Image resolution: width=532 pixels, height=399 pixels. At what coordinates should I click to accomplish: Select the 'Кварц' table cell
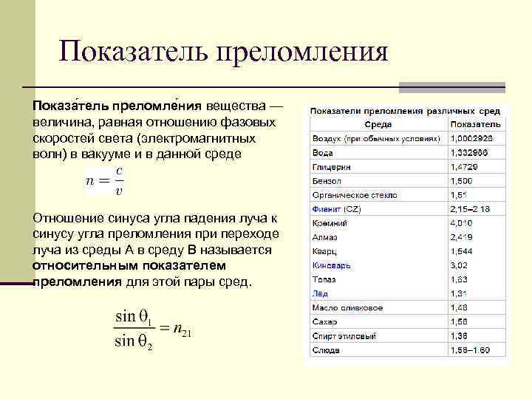click(x=378, y=251)
